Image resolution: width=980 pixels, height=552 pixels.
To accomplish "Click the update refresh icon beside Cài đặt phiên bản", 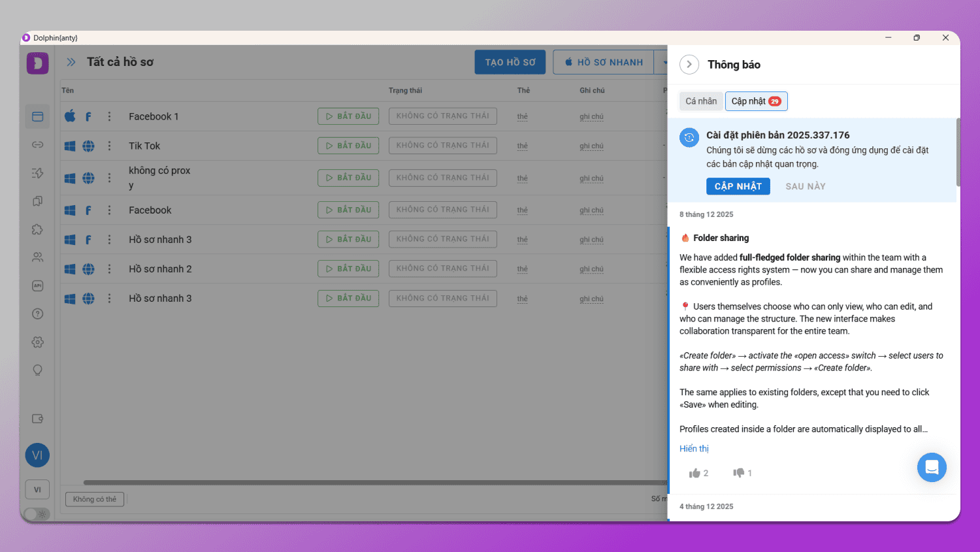I will pyautogui.click(x=689, y=137).
